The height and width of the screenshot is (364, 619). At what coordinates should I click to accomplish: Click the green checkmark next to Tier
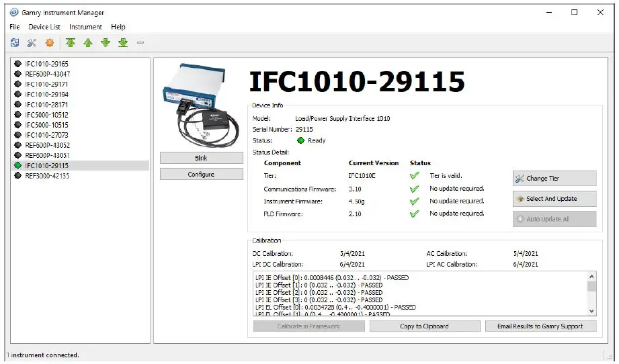point(414,176)
